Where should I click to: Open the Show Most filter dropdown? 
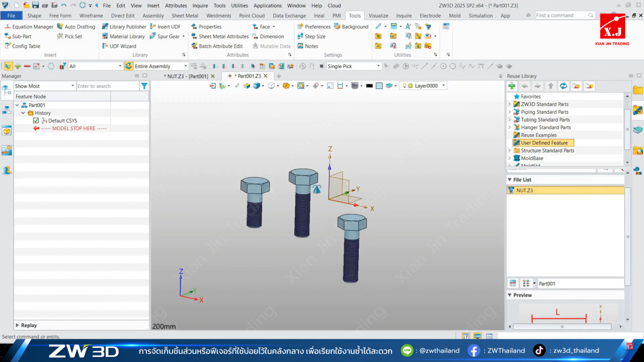pos(72,86)
